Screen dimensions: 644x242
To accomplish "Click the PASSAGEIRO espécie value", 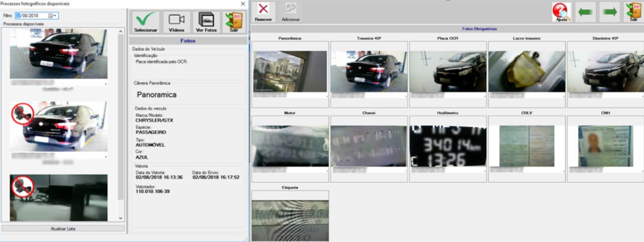I will (150, 132).
